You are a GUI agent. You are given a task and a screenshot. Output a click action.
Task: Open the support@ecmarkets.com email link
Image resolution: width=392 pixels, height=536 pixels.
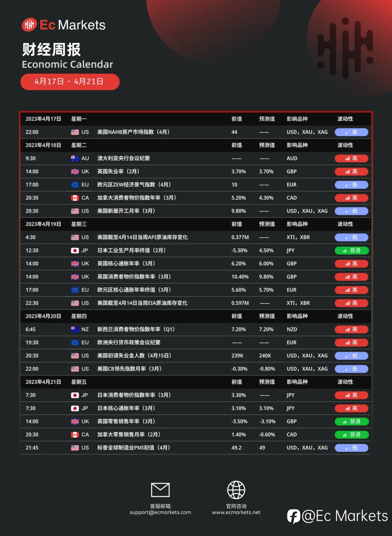pyautogui.click(x=160, y=512)
